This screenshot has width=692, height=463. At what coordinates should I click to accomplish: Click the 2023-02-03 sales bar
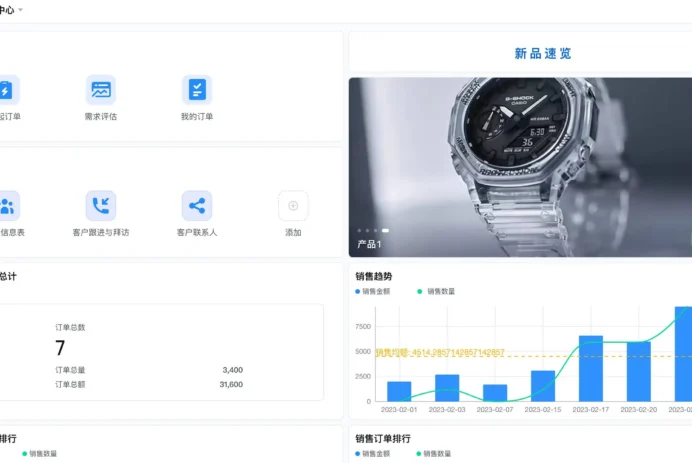(x=447, y=388)
